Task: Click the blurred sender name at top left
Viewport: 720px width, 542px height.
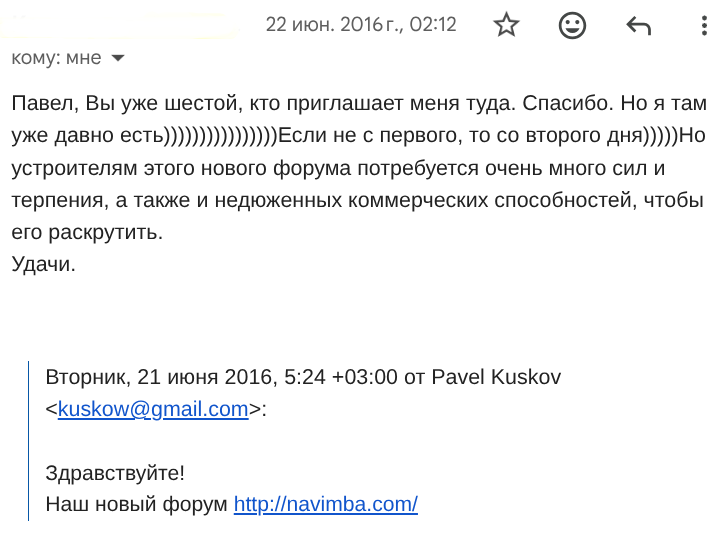Action: coord(119,25)
